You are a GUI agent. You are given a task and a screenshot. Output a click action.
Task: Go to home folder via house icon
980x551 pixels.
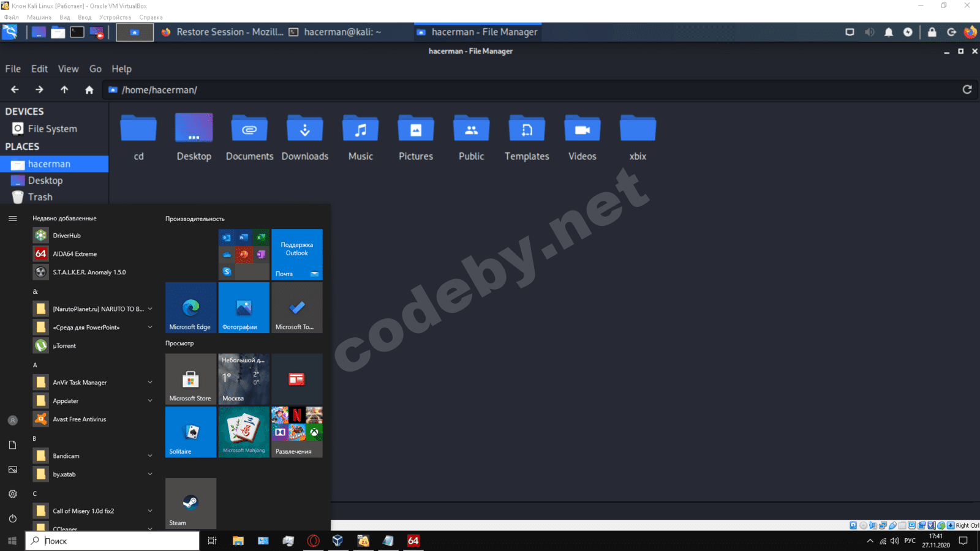pyautogui.click(x=89, y=90)
